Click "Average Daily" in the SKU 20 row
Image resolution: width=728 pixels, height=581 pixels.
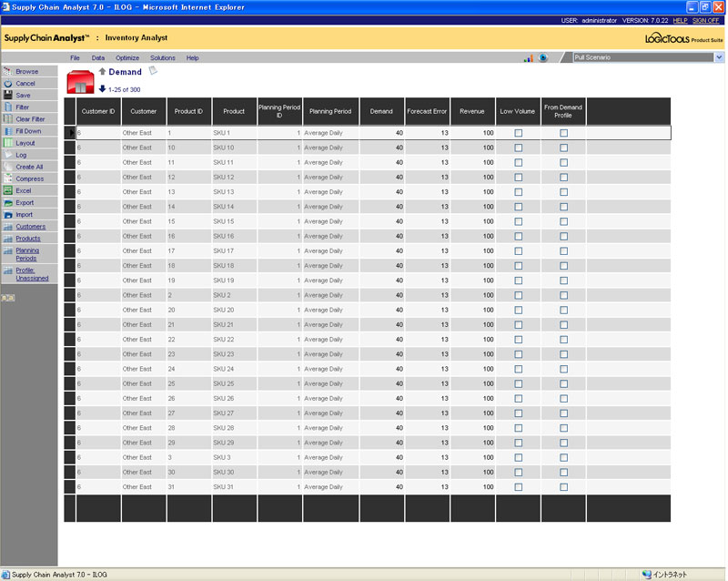click(x=323, y=310)
